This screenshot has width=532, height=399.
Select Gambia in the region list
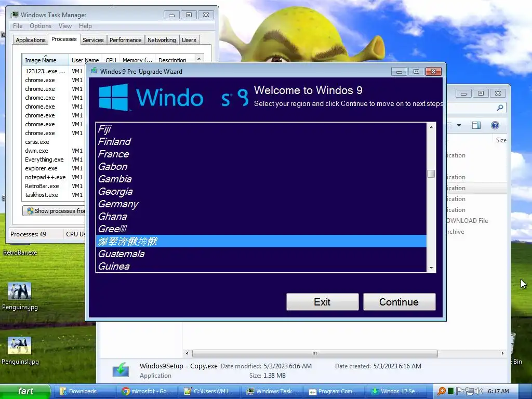click(x=261, y=179)
